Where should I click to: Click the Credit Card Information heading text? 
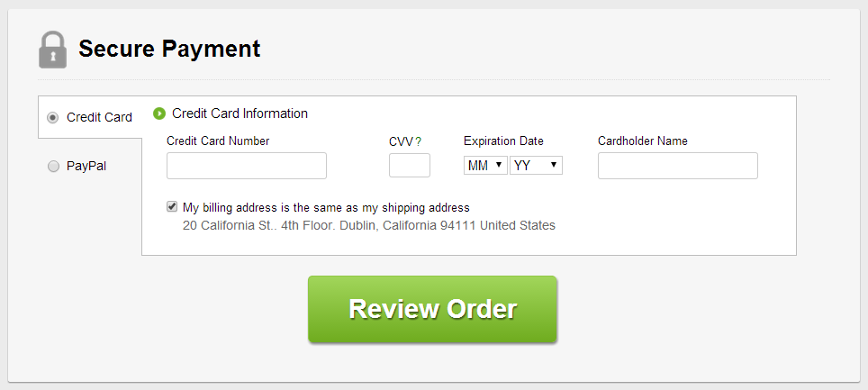tap(240, 113)
